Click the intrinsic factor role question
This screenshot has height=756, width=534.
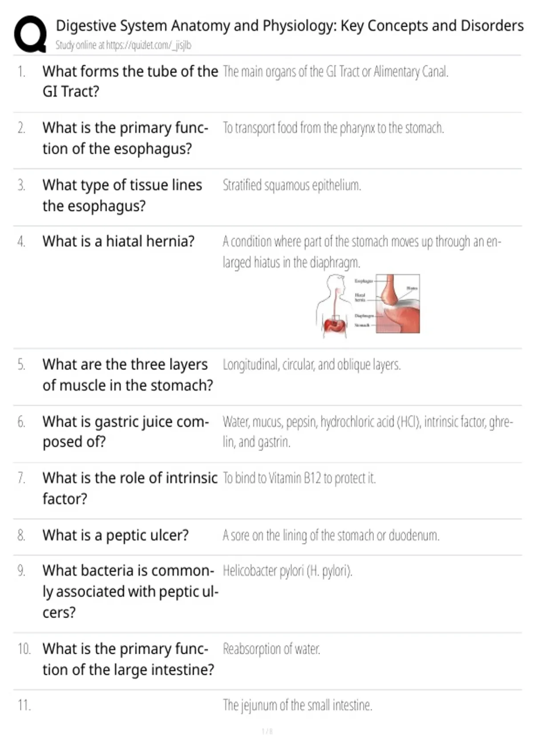coord(130,488)
